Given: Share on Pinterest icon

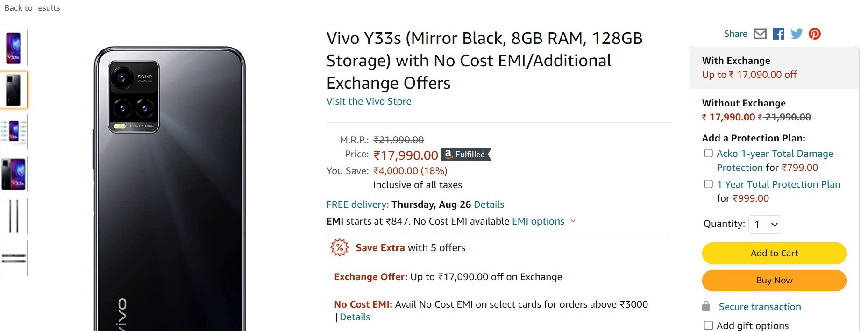Looking at the screenshot, I should (x=815, y=34).
